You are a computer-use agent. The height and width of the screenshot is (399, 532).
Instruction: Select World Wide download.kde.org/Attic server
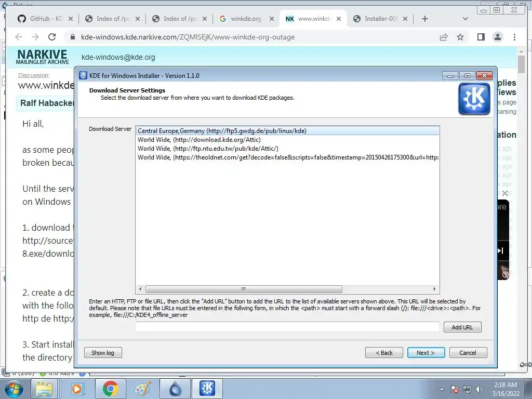[x=287, y=139]
